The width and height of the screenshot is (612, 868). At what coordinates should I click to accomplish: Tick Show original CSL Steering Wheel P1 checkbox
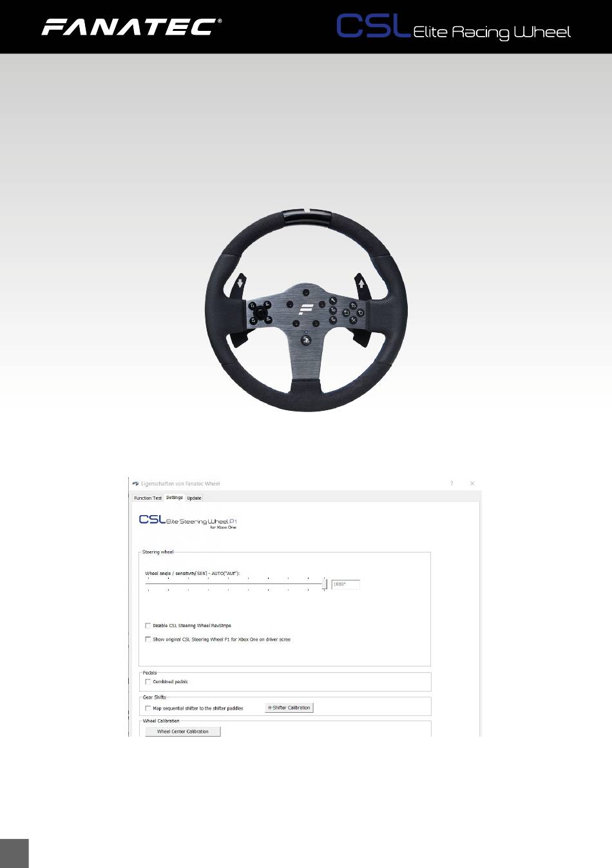pos(148,640)
